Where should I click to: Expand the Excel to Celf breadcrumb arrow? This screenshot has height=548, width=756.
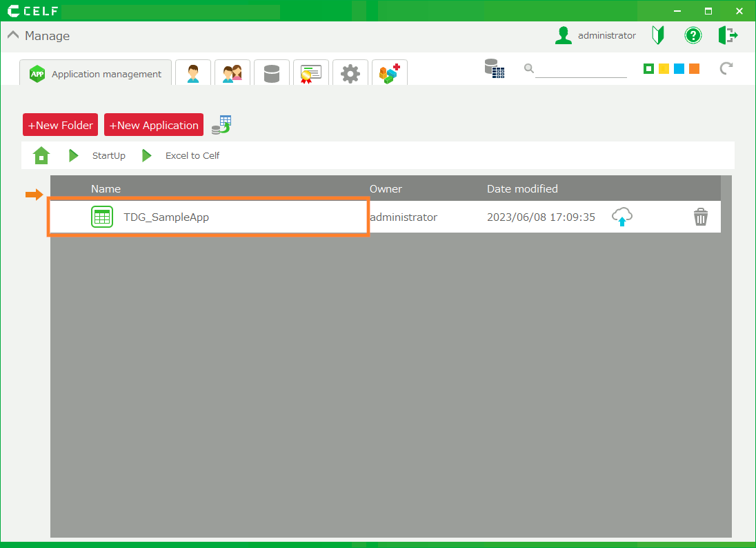(147, 156)
